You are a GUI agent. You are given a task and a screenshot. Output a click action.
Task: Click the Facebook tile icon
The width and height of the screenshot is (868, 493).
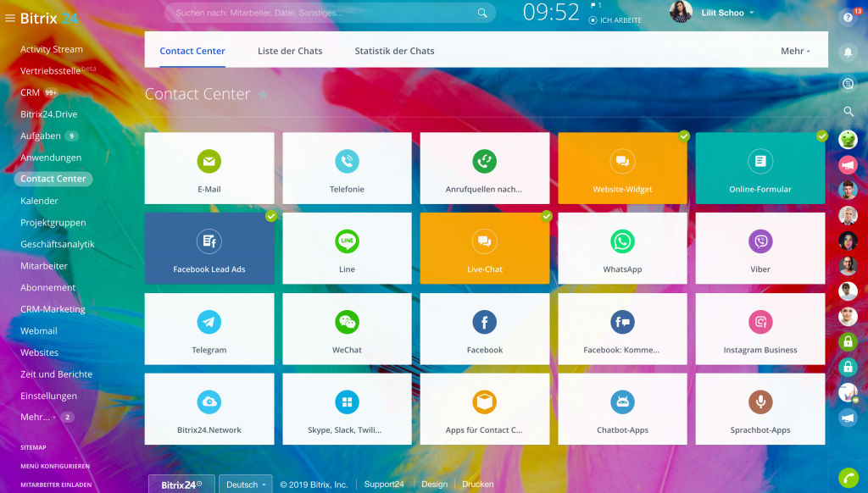point(484,322)
